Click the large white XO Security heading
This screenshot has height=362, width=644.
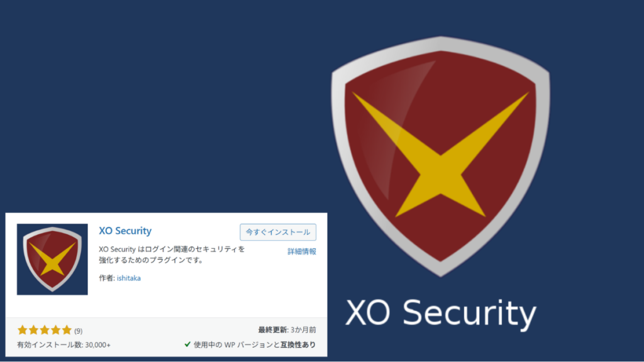[x=441, y=313]
